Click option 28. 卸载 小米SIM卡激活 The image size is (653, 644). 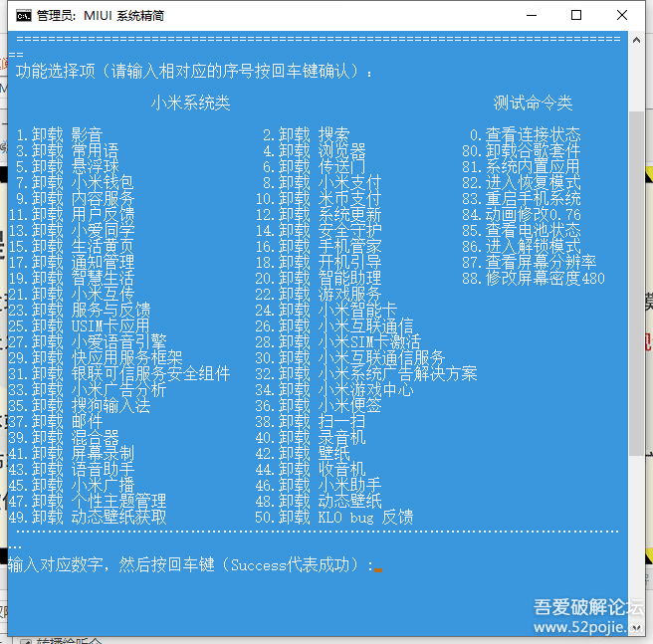pyautogui.click(x=337, y=341)
